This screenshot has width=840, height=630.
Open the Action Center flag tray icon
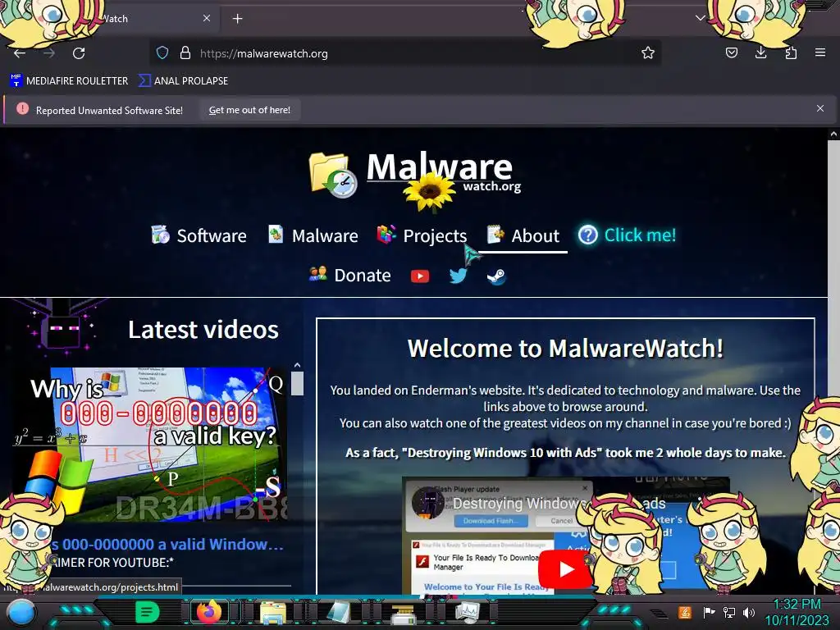pyautogui.click(x=709, y=612)
